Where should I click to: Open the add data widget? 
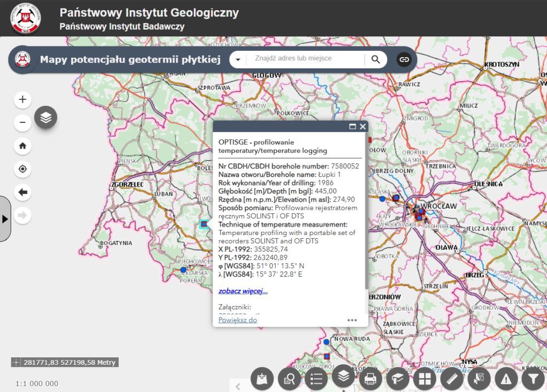262,379
